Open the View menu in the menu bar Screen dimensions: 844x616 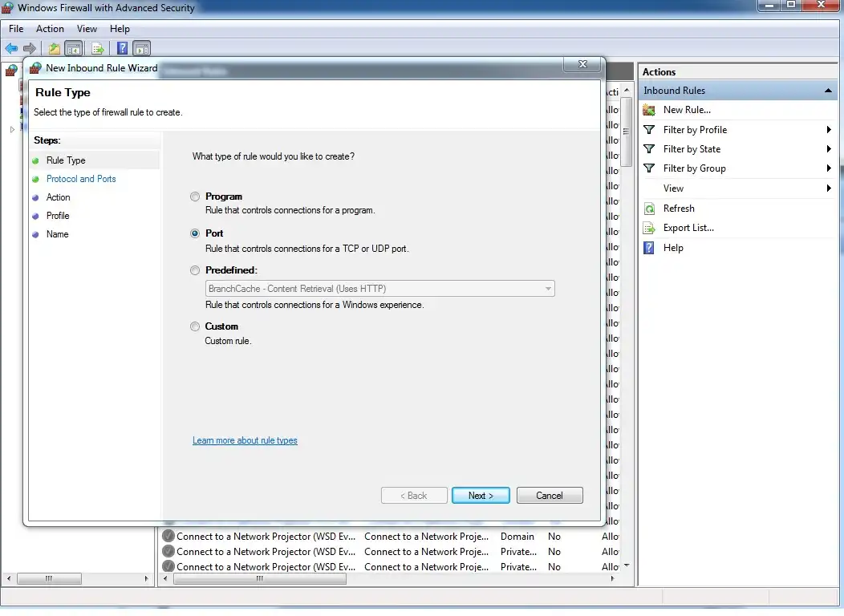tap(87, 29)
